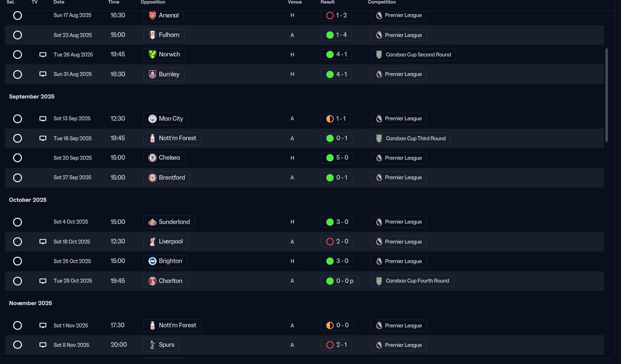Open the Fulham opposition link
This screenshot has width=621, height=364.
pos(164,35)
